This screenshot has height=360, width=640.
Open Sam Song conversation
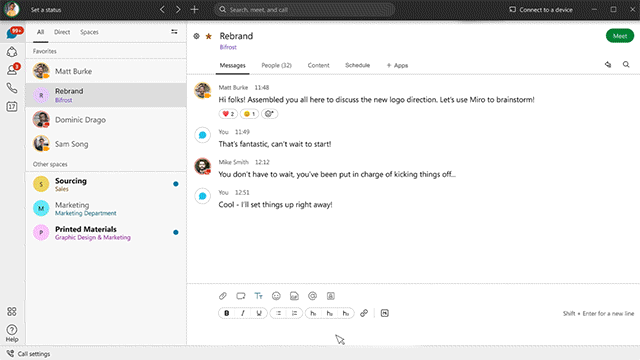click(106, 144)
